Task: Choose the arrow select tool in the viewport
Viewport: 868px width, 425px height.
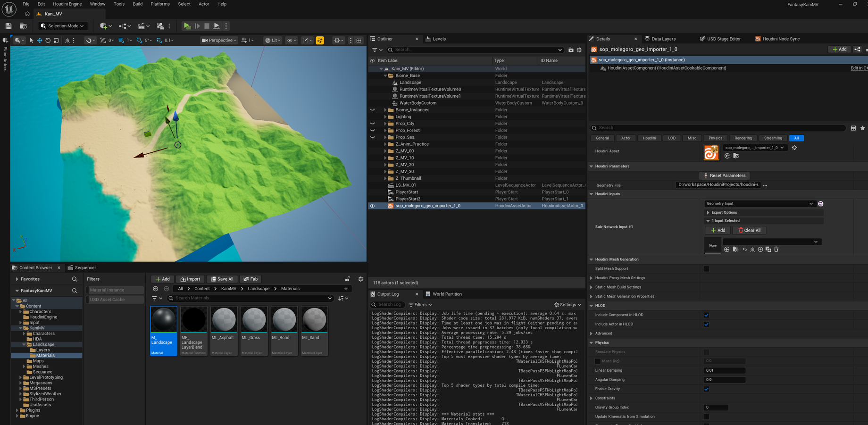Action: pyautogui.click(x=31, y=41)
